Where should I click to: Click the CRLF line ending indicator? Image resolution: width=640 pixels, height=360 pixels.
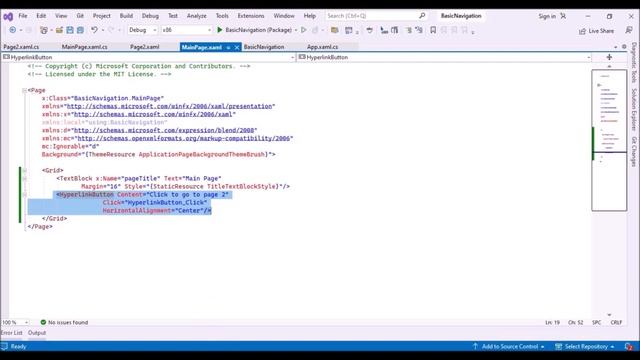point(616,322)
